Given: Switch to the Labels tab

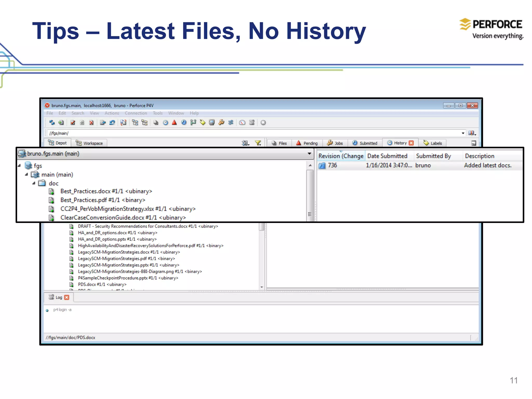Looking at the screenshot, I should click(x=433, y=143).
